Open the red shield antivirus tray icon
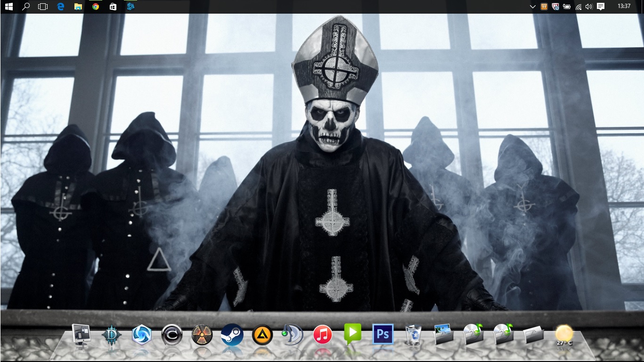Image resolution: width=644 pixels, height=362 pixels. coord(555,7)
